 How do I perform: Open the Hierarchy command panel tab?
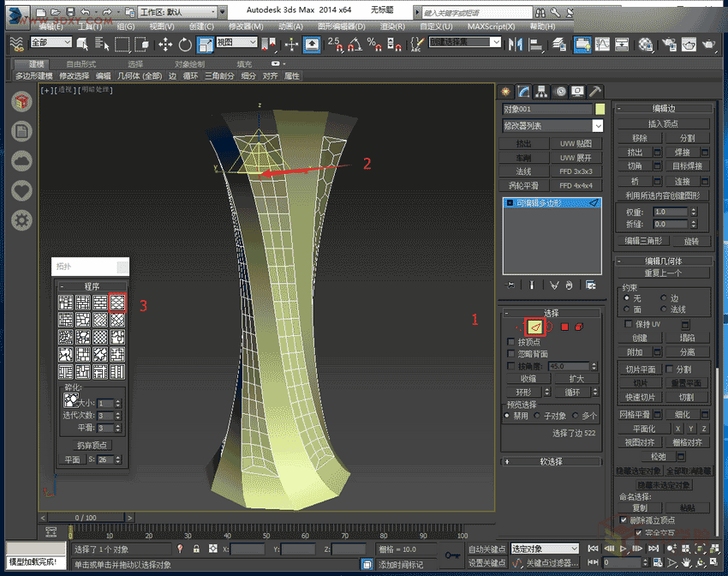(x=541, y=91)
